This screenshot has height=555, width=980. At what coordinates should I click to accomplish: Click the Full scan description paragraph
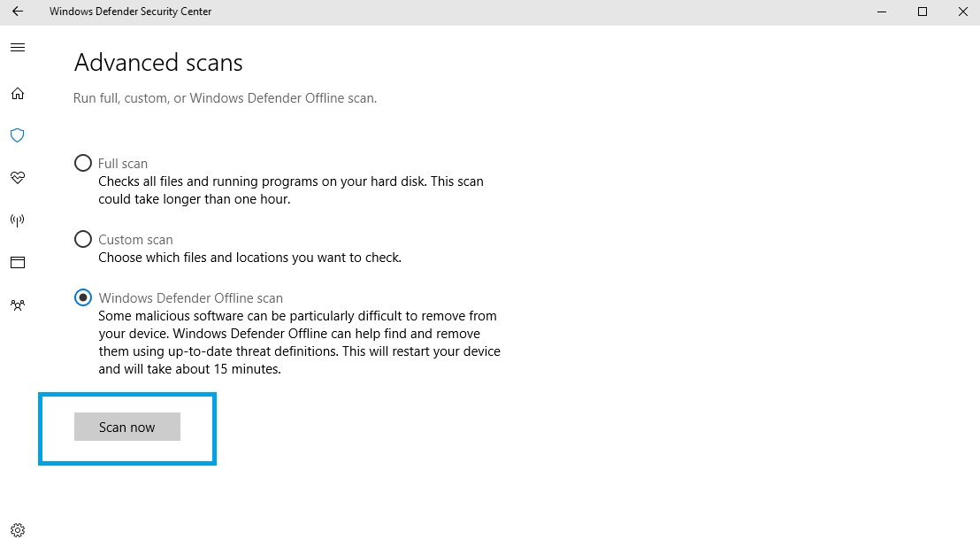(291, 190)
